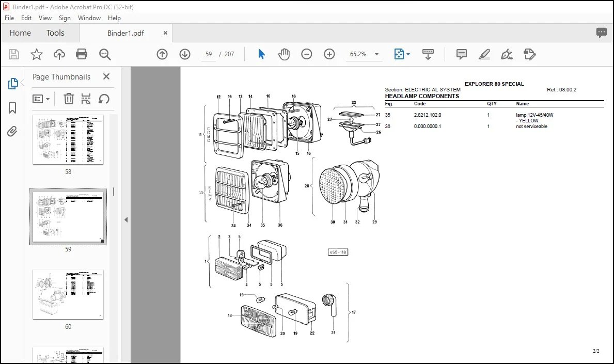Screen dimensions: 614x364
Task: Click the 455-118 diagram label box
Action: 338,252
